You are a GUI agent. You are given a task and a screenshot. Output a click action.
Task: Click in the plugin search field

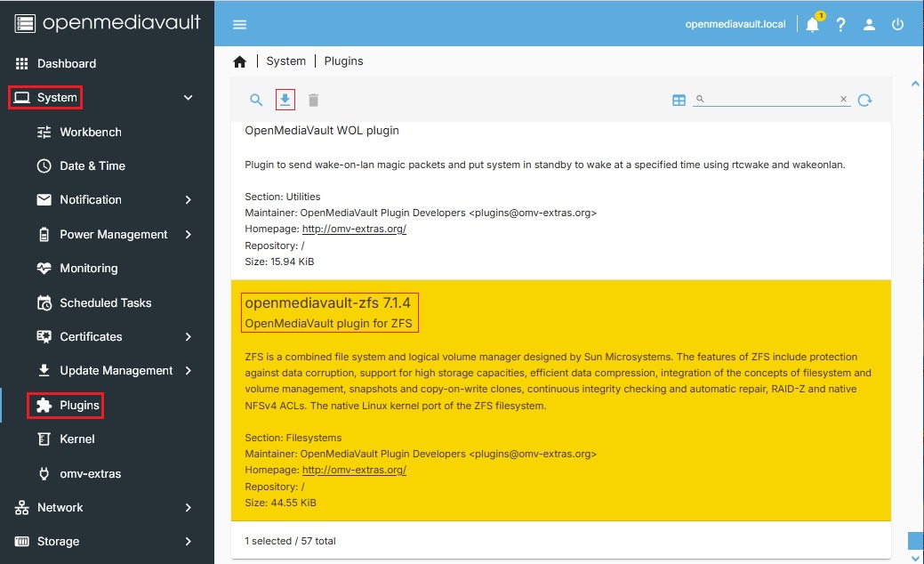(770, 100)
